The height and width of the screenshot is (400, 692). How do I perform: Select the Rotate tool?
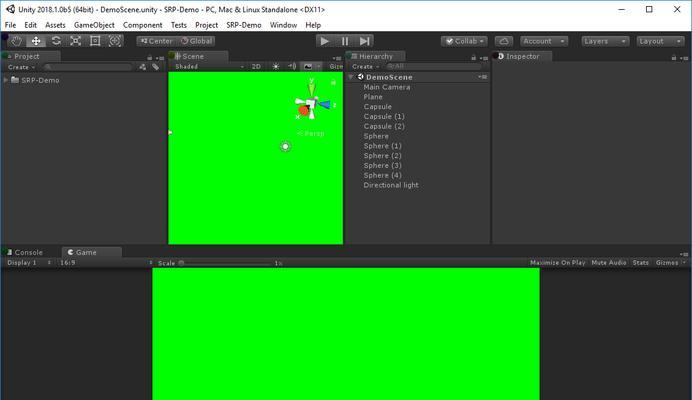pos(56,41)
